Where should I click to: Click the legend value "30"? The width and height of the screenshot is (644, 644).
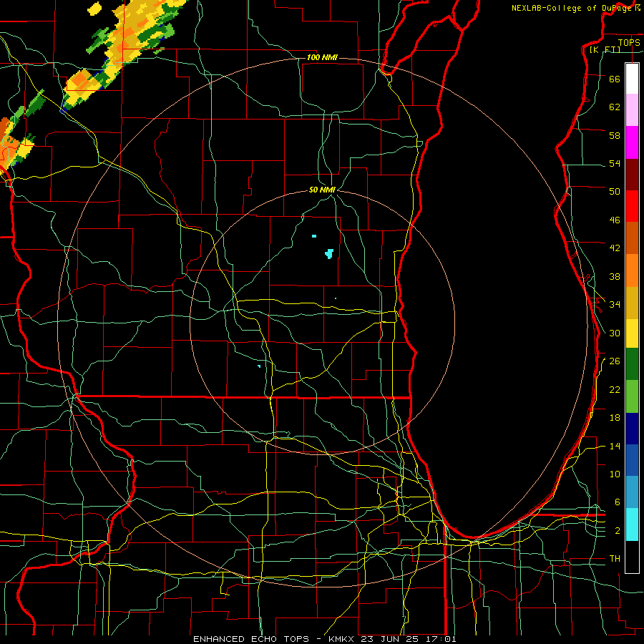(615, 333)
